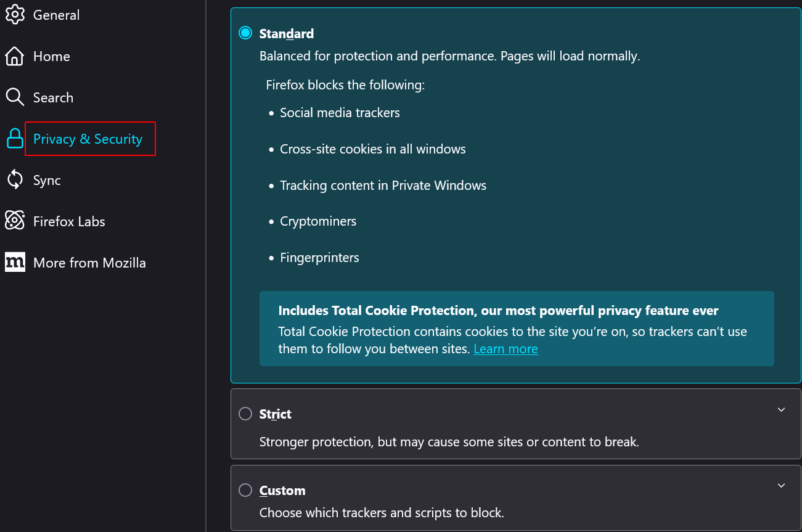Select the Standard protection radio button

(245, 33)
